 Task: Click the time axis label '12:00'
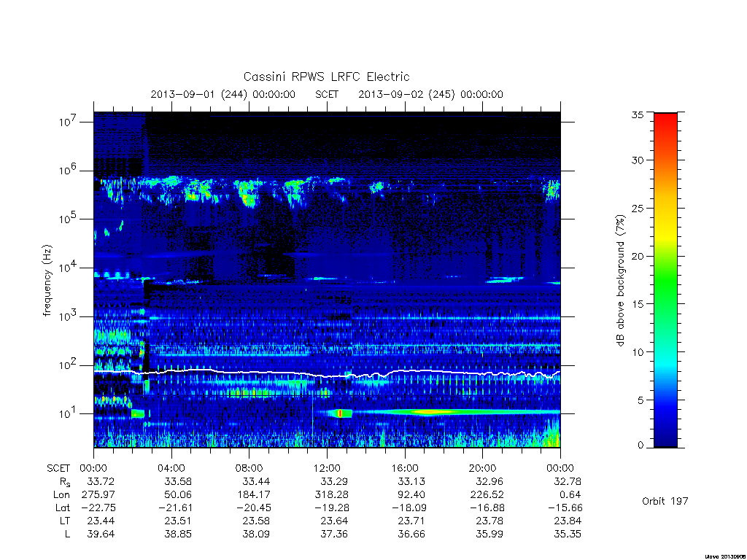click(327, 468)
